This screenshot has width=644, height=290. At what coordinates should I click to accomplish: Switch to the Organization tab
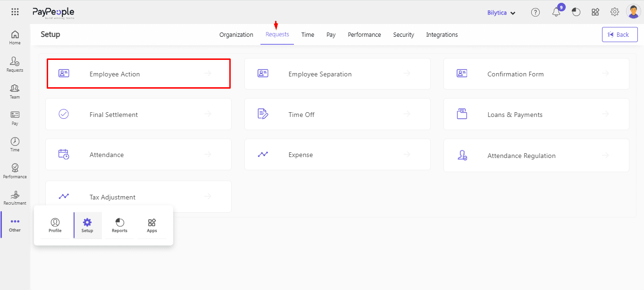pos(236,35)
